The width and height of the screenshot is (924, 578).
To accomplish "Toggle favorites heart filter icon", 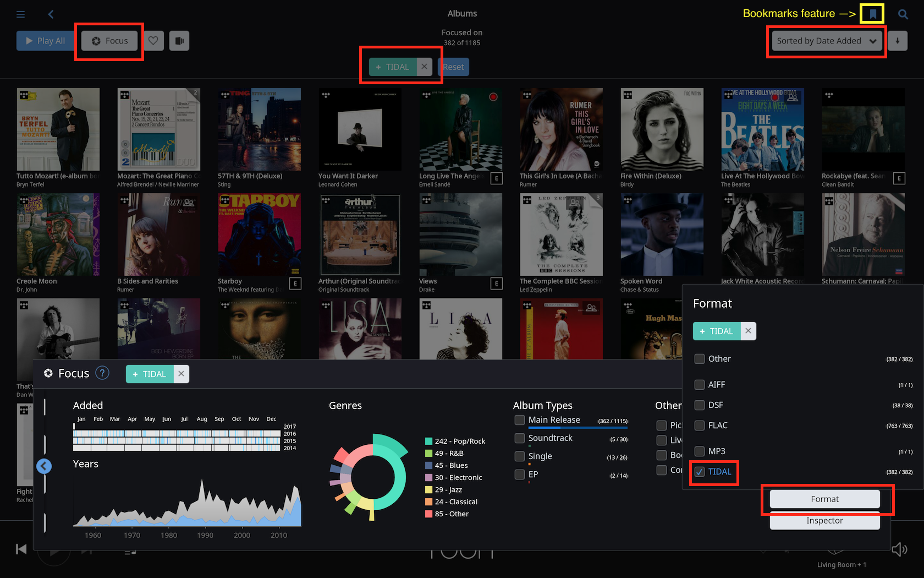I will point(153,41).
